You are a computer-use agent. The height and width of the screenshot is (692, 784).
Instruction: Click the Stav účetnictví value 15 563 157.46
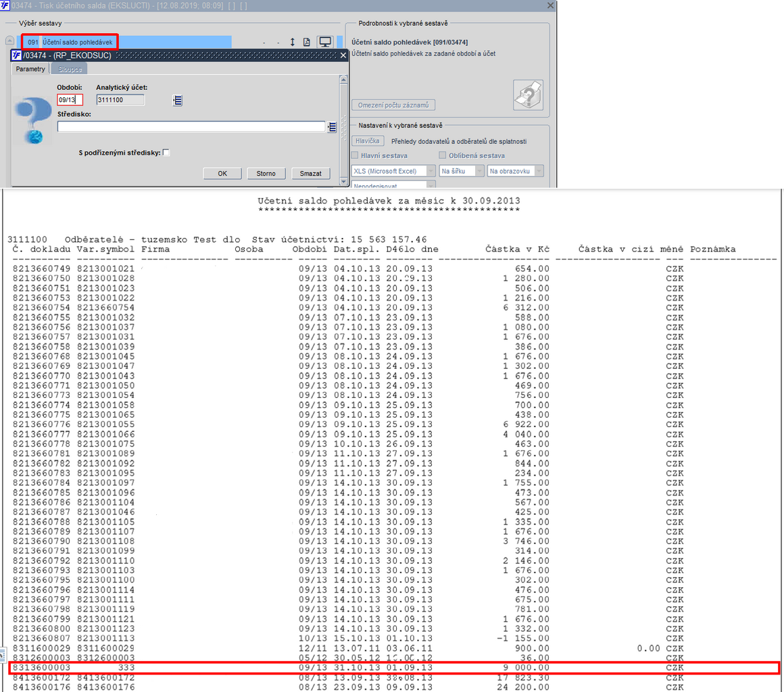tap(389, 239)
